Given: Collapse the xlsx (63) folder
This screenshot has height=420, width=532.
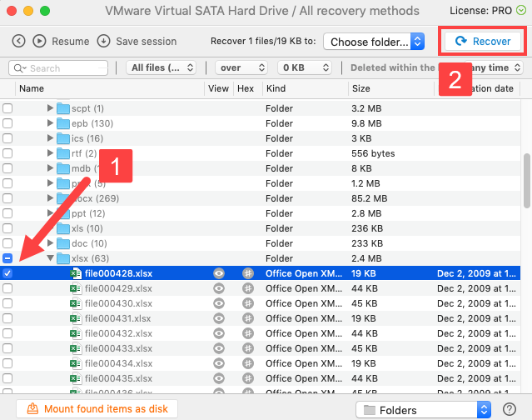Looking at the screenshot, I should point(50,258).
